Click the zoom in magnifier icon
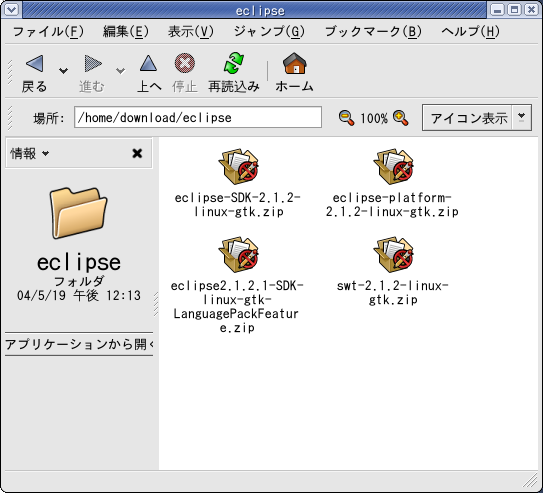The width and height of the screenshot is (543, 493). click(401, 118)
